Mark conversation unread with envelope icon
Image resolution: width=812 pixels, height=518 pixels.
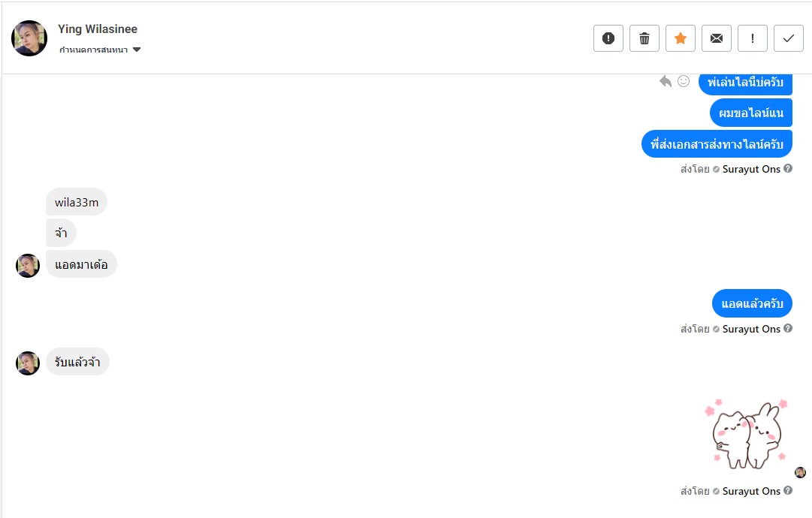click(717, 38)
